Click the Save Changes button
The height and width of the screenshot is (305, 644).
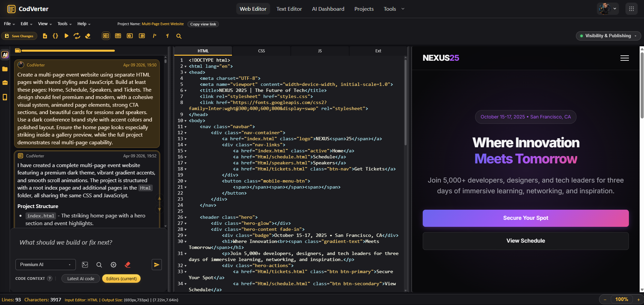point(19,36)
